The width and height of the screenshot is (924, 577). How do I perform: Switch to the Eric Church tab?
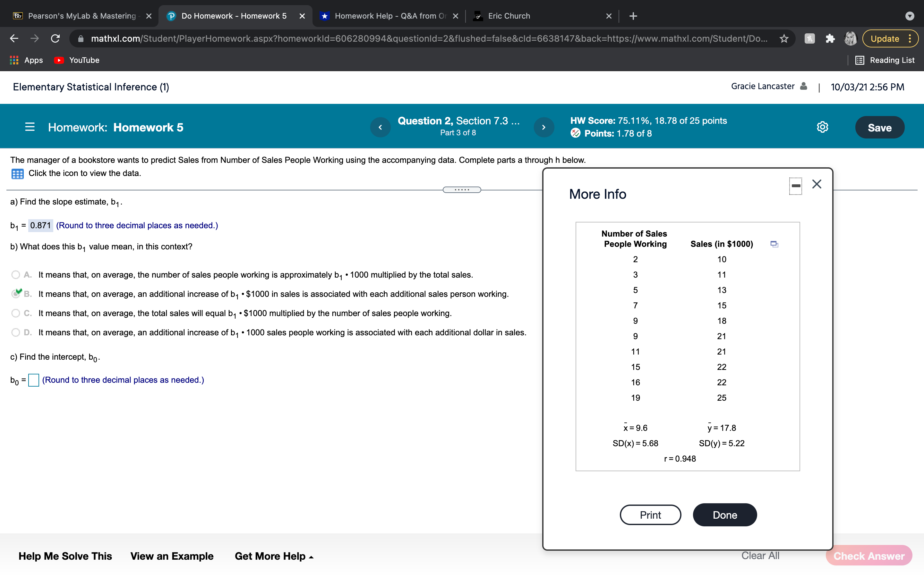[509, 16]
